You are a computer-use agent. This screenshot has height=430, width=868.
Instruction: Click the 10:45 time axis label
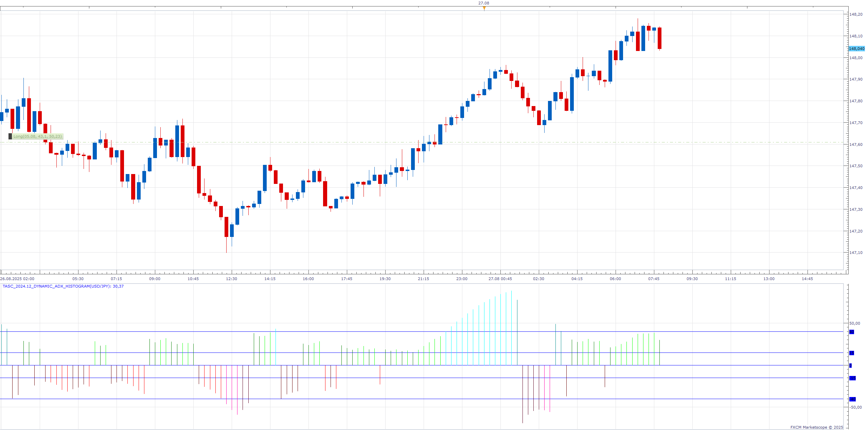coord(193,279)
